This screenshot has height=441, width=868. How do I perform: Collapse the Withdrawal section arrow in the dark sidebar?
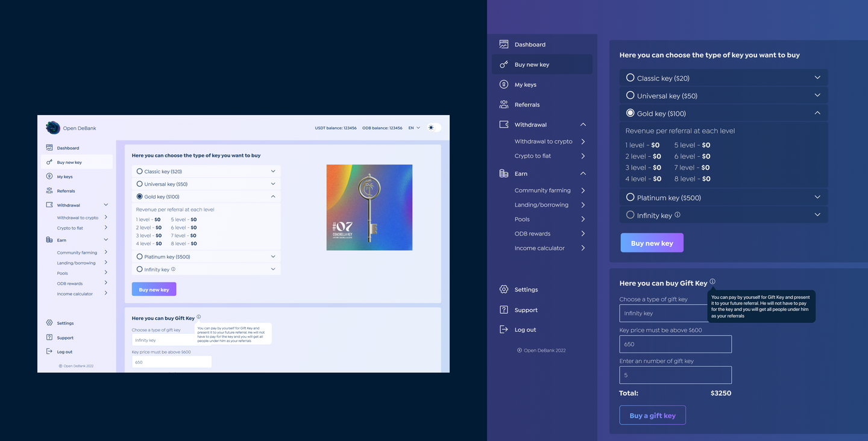coord(583,125)
